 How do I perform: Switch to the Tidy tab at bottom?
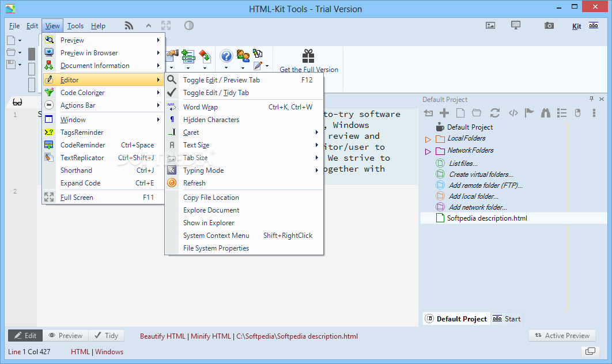[106, 336]
